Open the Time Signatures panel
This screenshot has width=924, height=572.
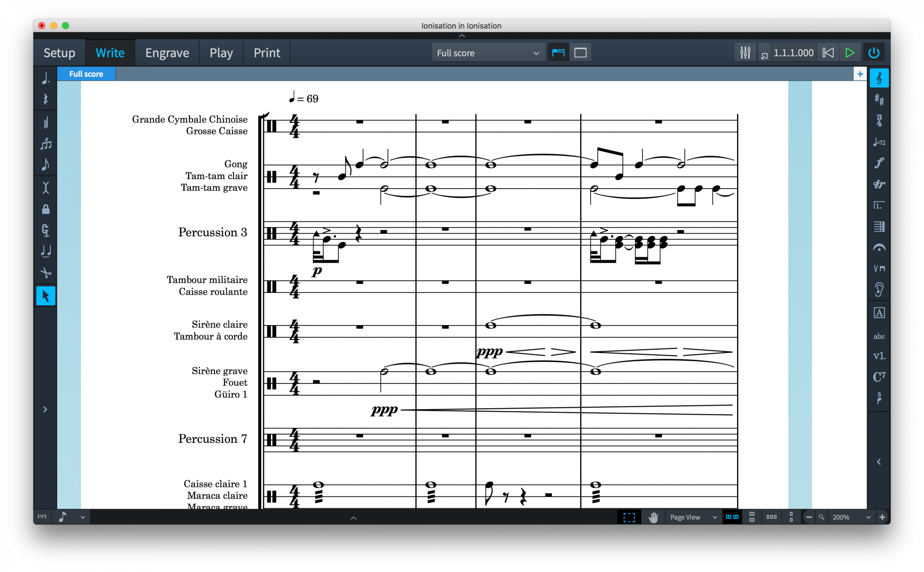tap(879, 121)
